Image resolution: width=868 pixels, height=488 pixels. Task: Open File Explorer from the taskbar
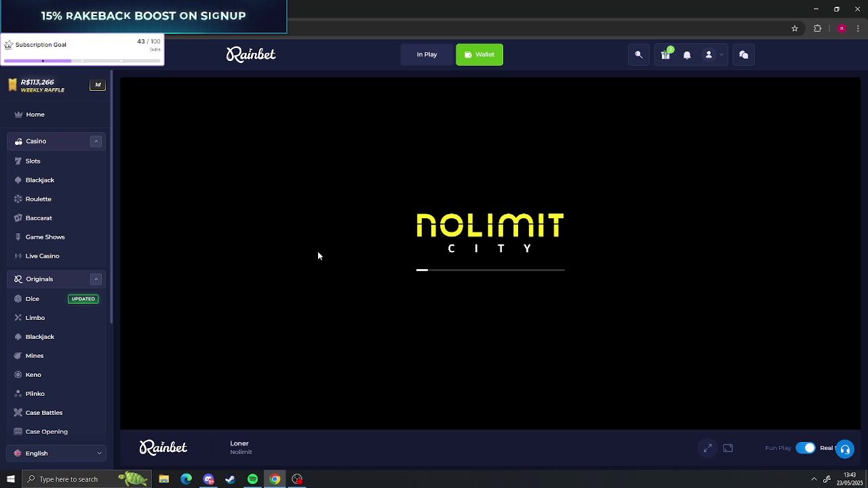coord(164,479)
